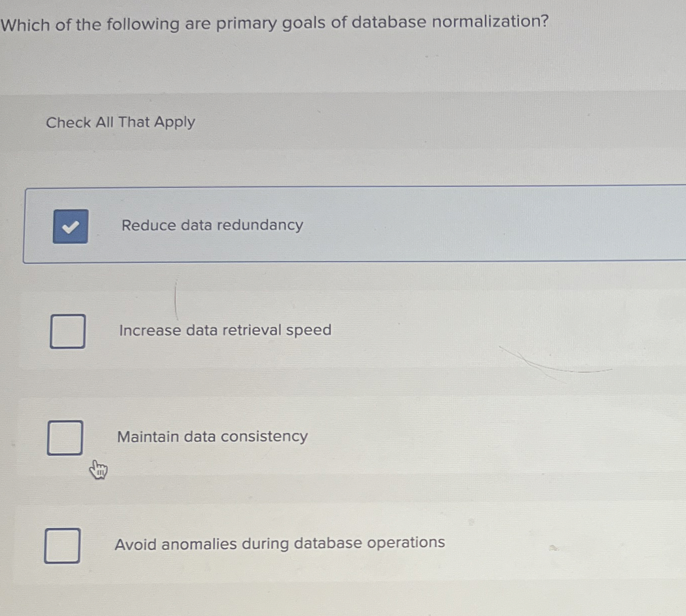Select the 'Avoid anomalies' text label
This screenshot has width=686, height=616.
coord(279,543)
